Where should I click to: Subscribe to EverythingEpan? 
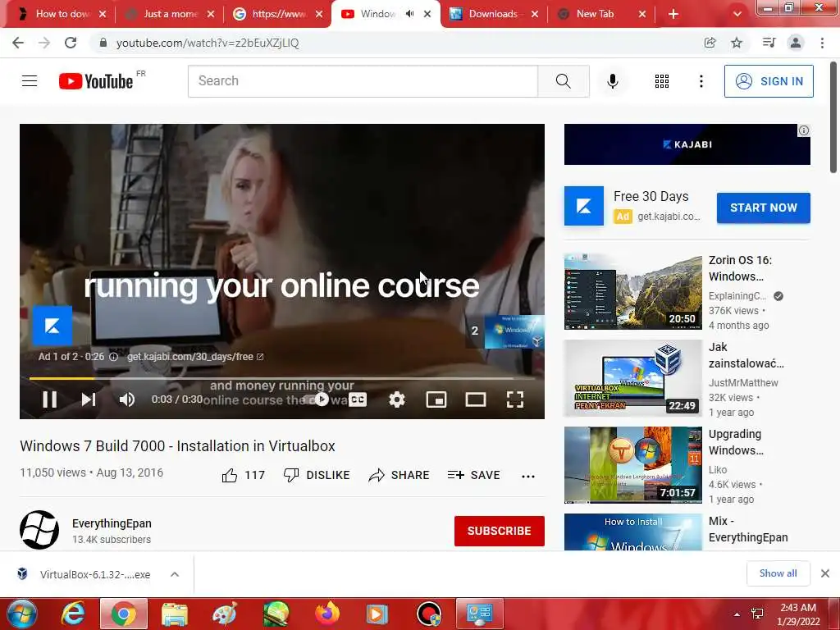click(x=500, y=531)
